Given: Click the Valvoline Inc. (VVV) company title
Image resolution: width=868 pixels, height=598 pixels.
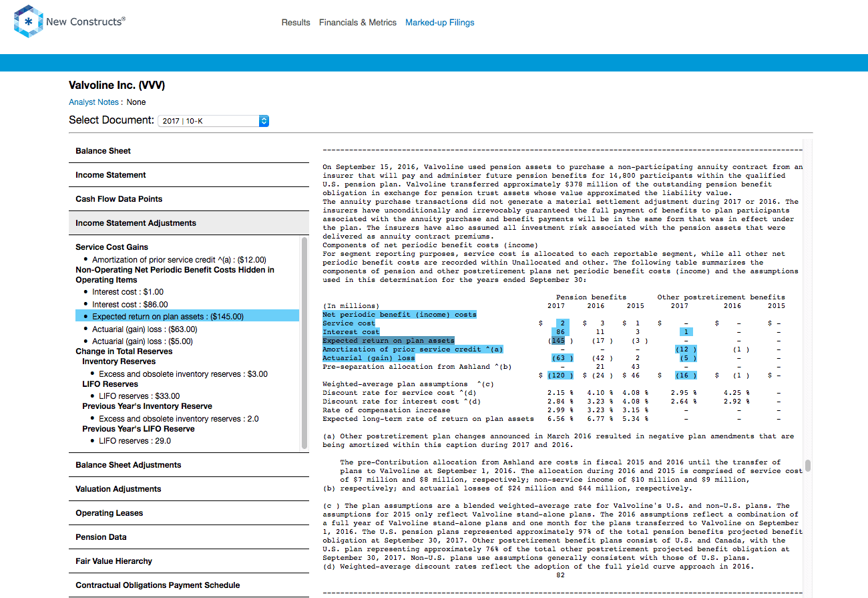Looking at the screenshot, I should pyautogui.click(x=117, y=86).
